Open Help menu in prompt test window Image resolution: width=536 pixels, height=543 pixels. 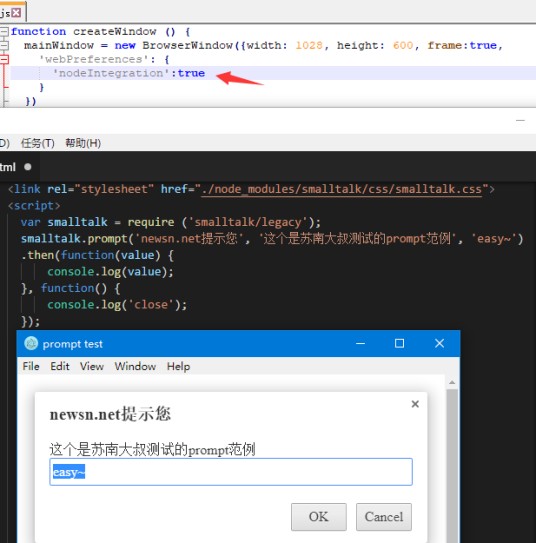178,366
